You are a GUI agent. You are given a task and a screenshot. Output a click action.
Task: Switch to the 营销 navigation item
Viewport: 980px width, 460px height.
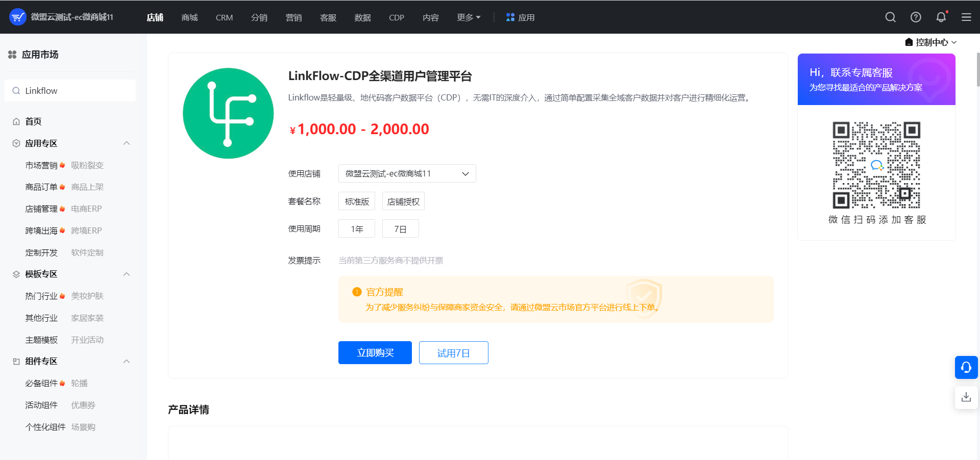[293, 17]
